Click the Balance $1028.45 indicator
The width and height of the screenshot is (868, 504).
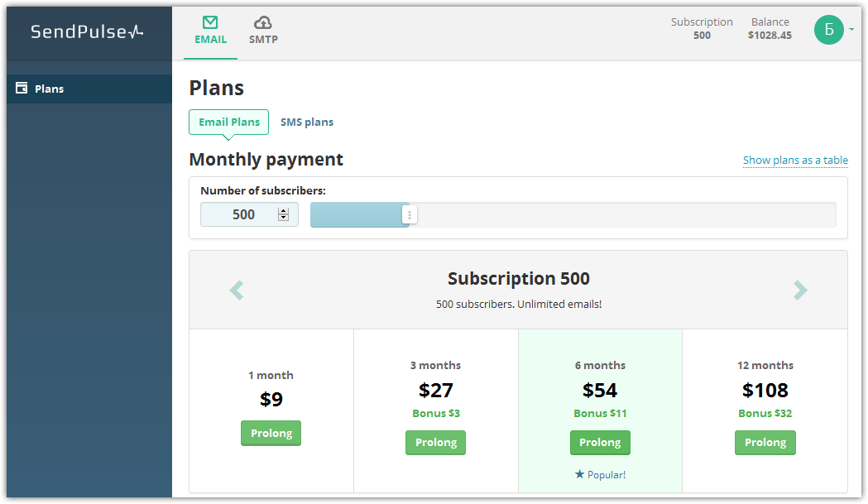770,28
